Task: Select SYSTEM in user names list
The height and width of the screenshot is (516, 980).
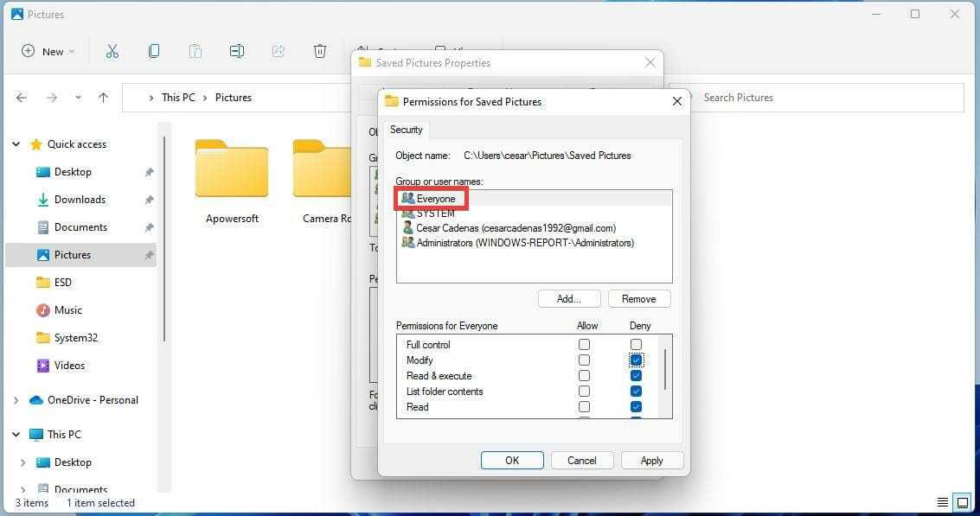Action: (x=435, y=213)
